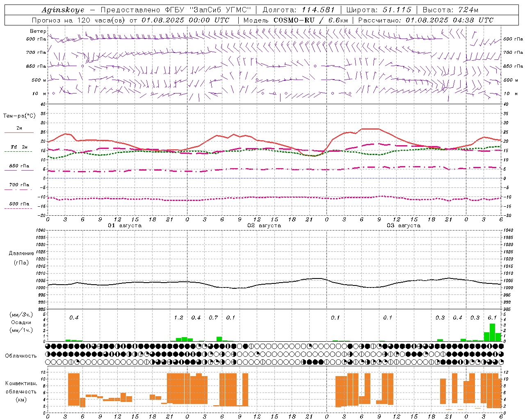Screen dimensions: 525x420
Task: Click the 'Ветер' wind panel label
Action: (x=38, y=31)
